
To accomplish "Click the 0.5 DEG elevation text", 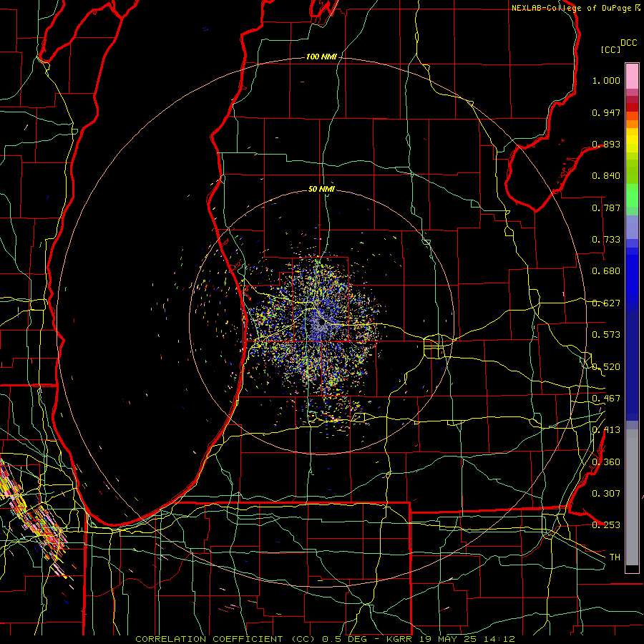I will click(x=343, y=639).
